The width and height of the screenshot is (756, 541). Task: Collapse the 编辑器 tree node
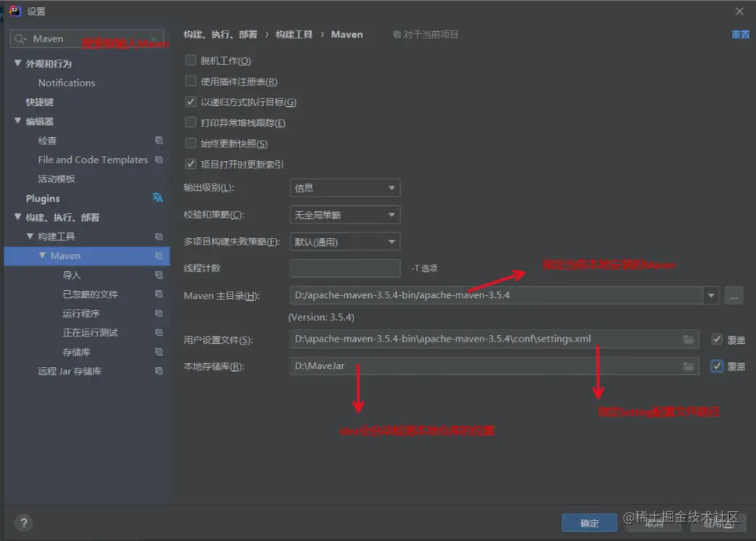click(18, 120)
